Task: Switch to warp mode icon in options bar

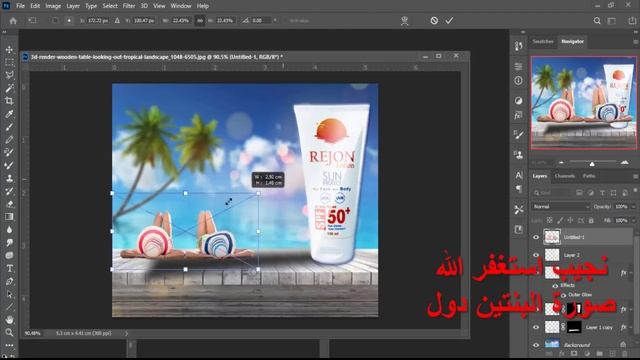Action: click(404, 21)
